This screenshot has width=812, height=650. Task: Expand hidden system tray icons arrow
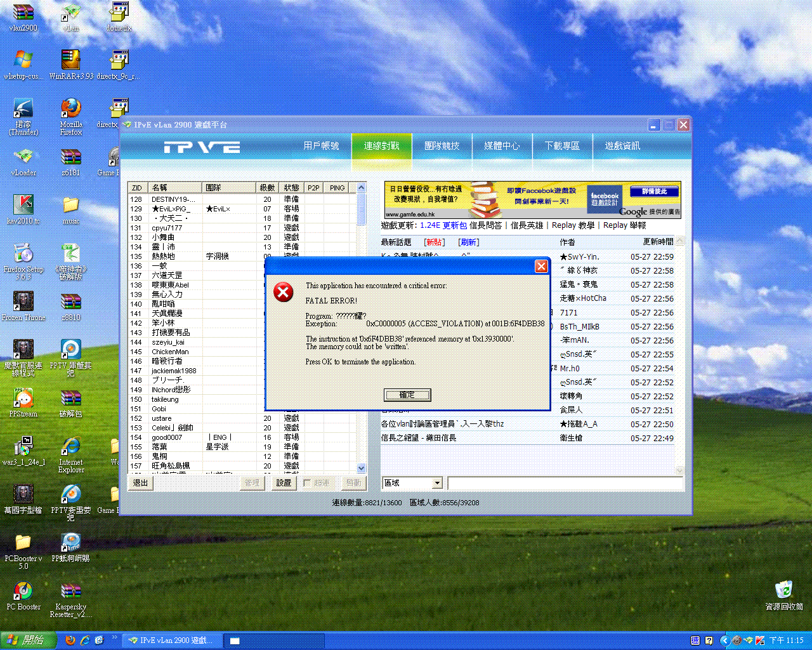(x=724, y=640)
